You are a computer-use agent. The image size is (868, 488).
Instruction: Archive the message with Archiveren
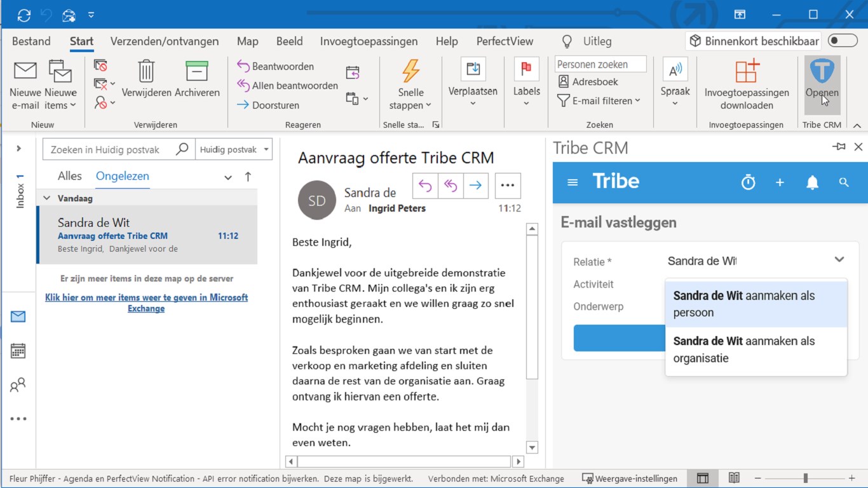pyautogui.click(x=197, y=79)
